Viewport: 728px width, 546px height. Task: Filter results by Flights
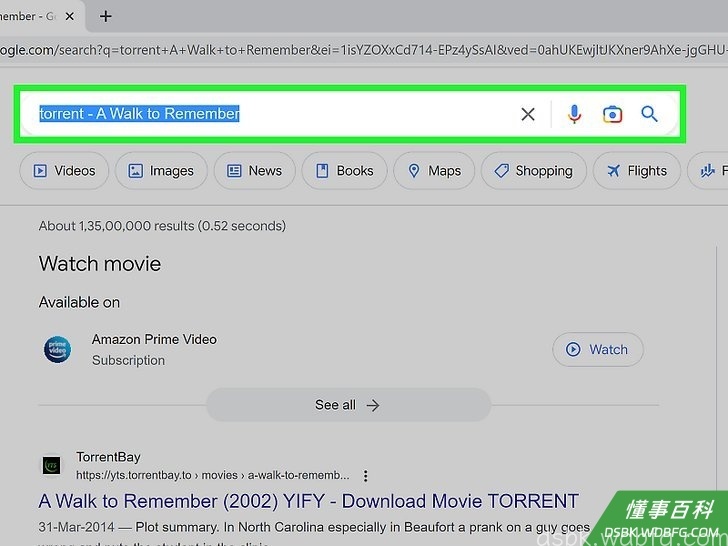coord(637,171)
